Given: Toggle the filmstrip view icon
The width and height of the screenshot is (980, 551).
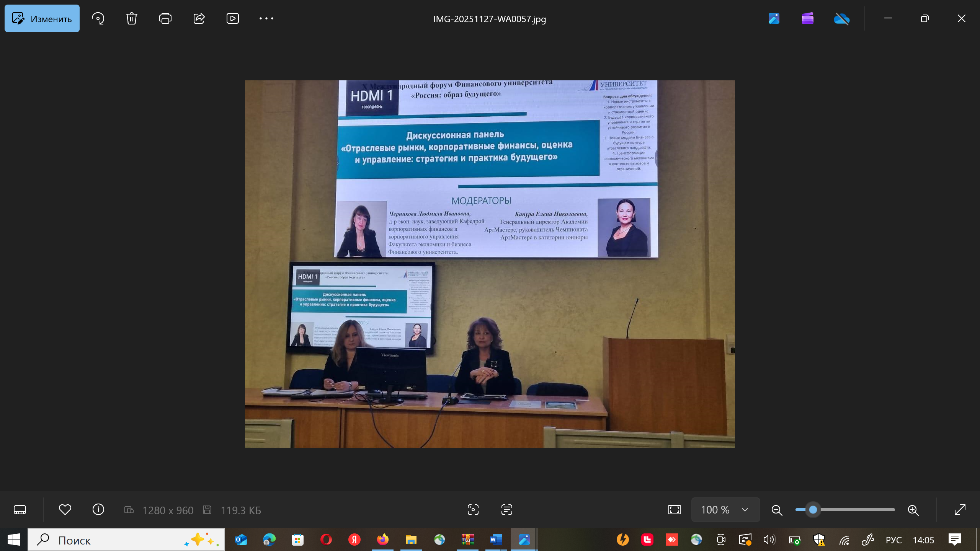Looking at the screenshot, I should [20, 510].
